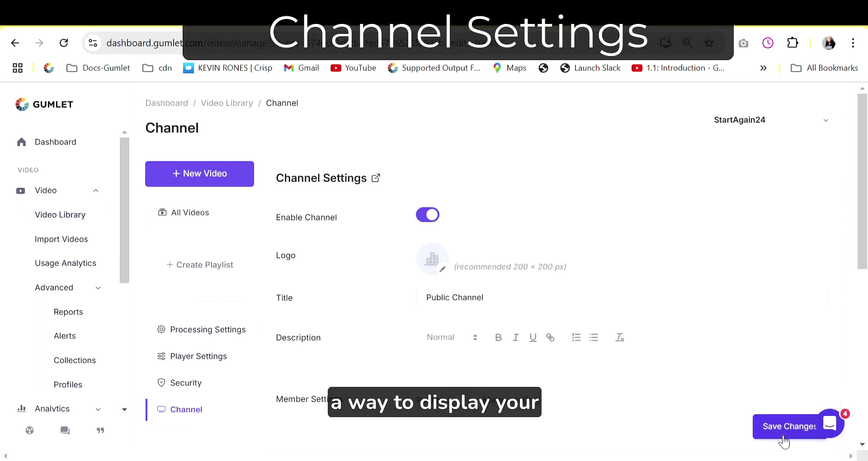Show more bookmarks chevron
Viewport: 868px width, 461px height.
[x=763, y=68]
